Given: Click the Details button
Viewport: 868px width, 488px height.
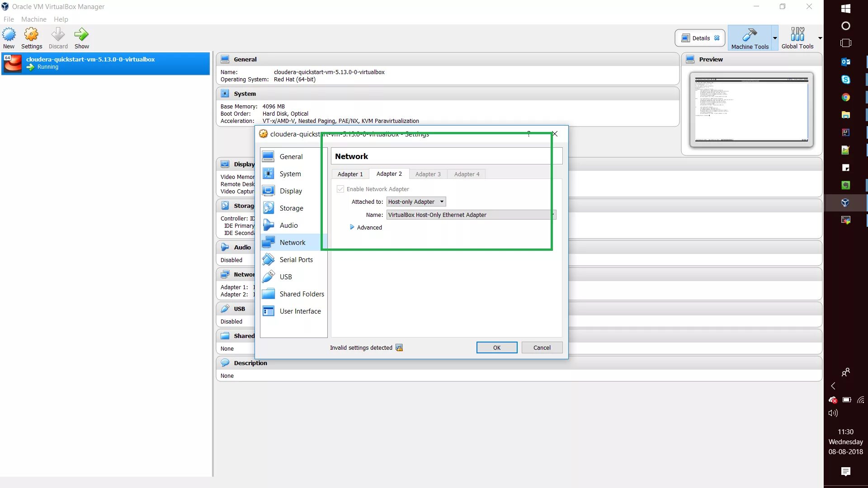Looking at the screenshot, I should pyautogui.click(x=700, y=38).
